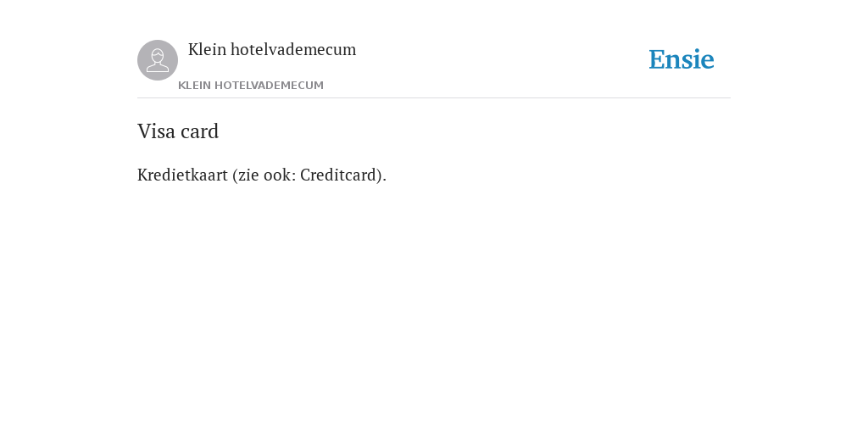868x434 pixels.
Task: Click the uppercase KLEIN HOTELVADEMECUM label
Action: coord(251,86)
